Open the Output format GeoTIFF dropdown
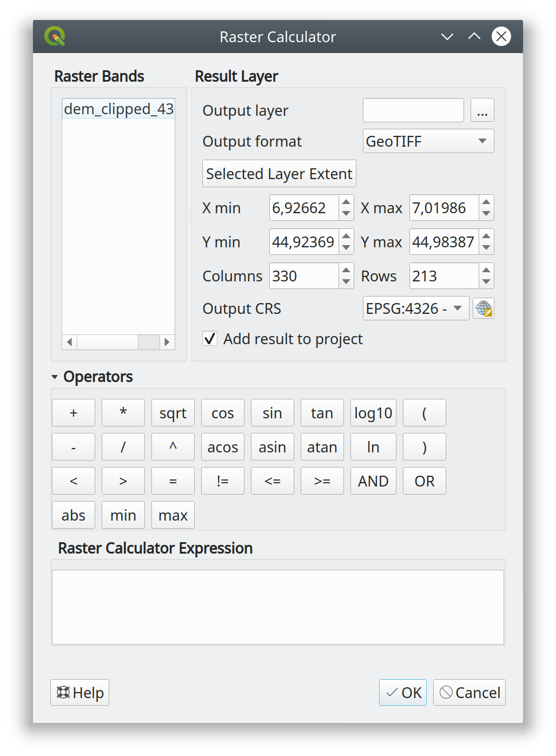Screen dimensions: 556x756 428,141
